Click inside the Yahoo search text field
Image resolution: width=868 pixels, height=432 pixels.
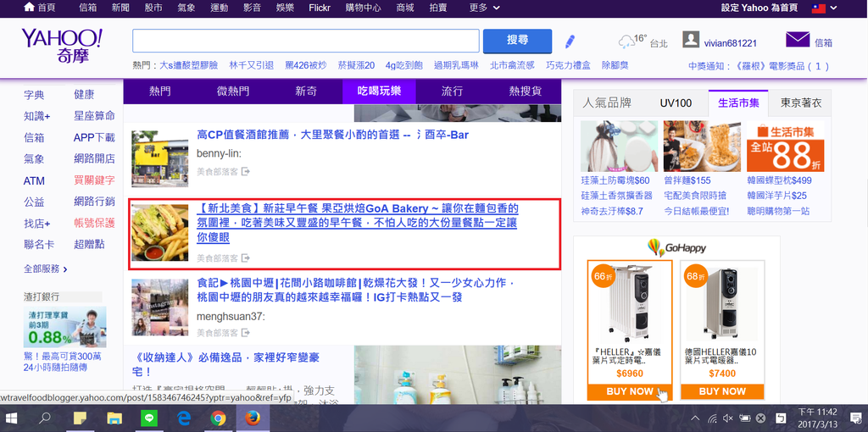(305, 41)
